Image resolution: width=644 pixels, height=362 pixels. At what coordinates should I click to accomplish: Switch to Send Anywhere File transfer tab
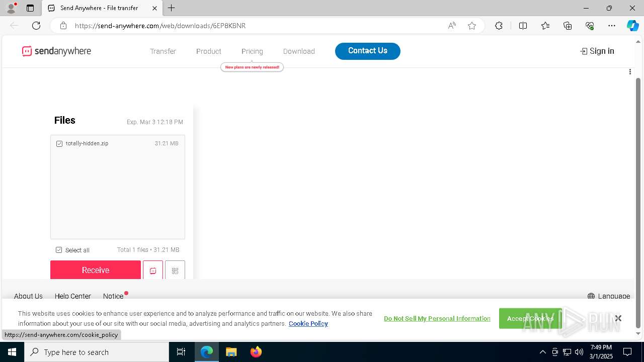[x=102, y=8]
